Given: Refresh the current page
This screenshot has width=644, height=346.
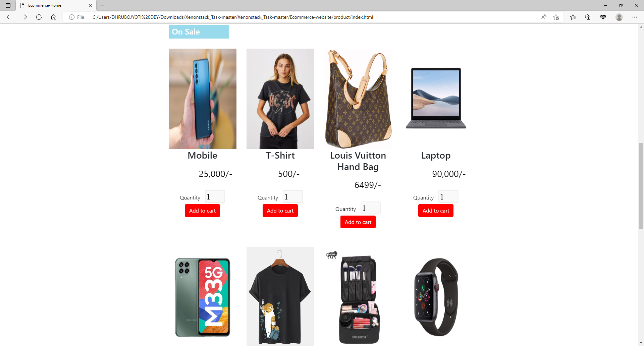Looking at the screenshot, I should (39, 17).
